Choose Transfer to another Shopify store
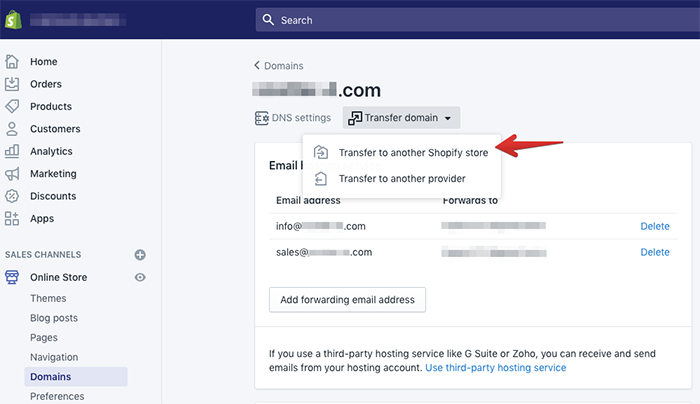Viewport: 700px width, 404px height. 413,153
